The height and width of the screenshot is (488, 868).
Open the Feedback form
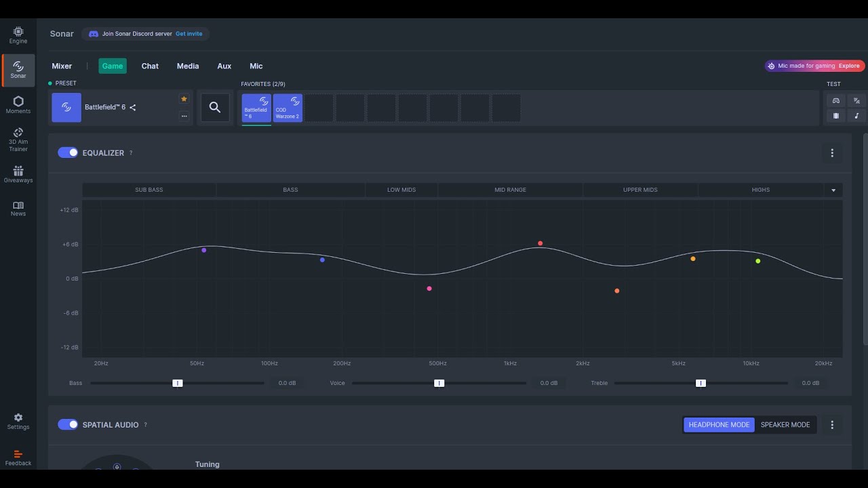[x=18, y=458]
